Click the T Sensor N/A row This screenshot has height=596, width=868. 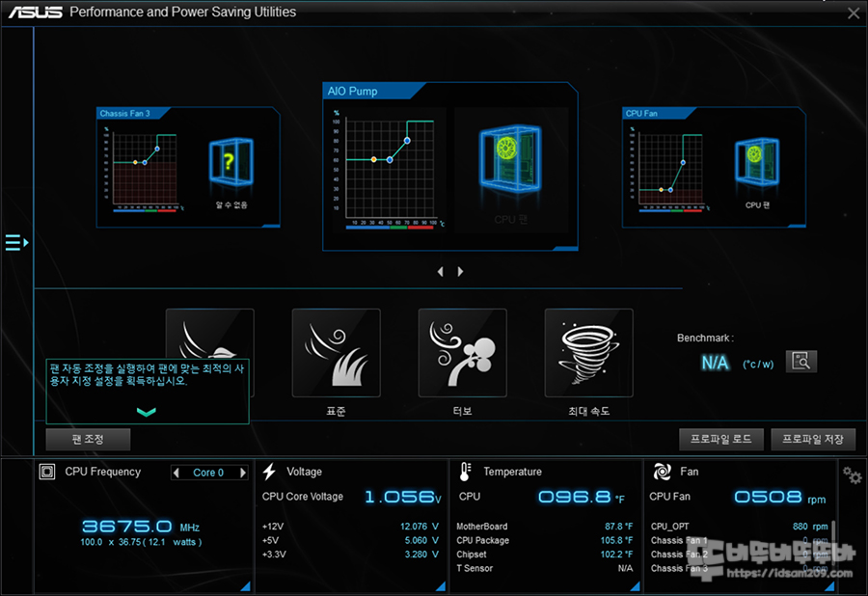(x=545, y=568)
